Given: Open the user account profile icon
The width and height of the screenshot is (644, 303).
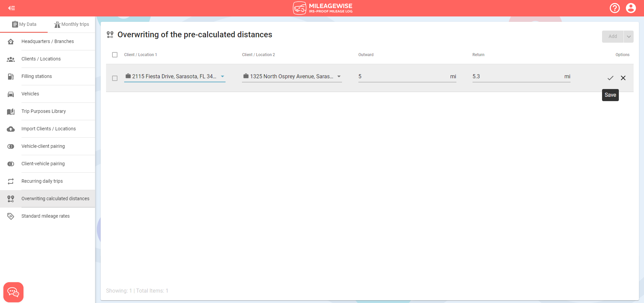Looking at the screenshot, I should 631,8.
